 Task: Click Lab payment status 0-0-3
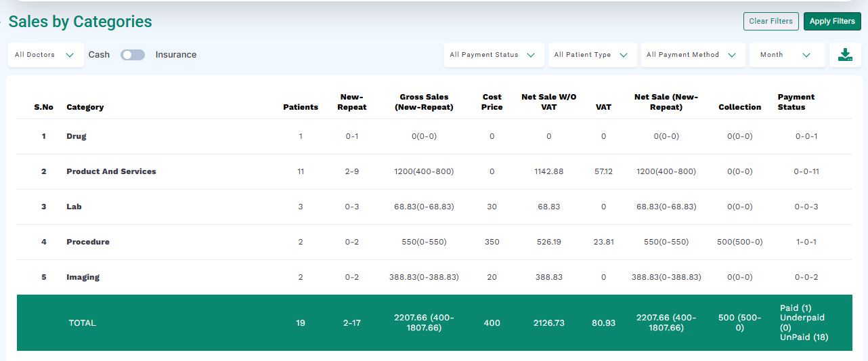click(806, 207)
